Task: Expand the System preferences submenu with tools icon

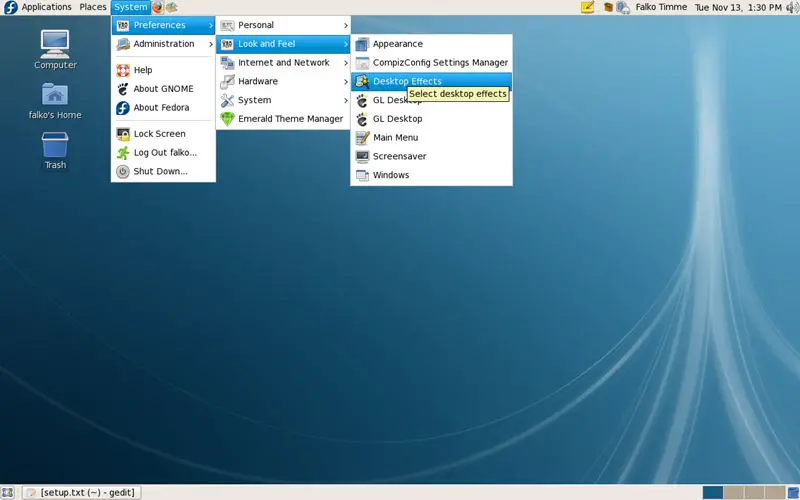Action: (283, 100)
